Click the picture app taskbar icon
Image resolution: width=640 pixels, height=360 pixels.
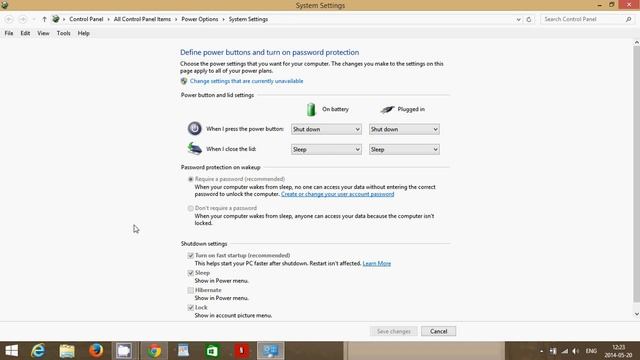(183, 351)
